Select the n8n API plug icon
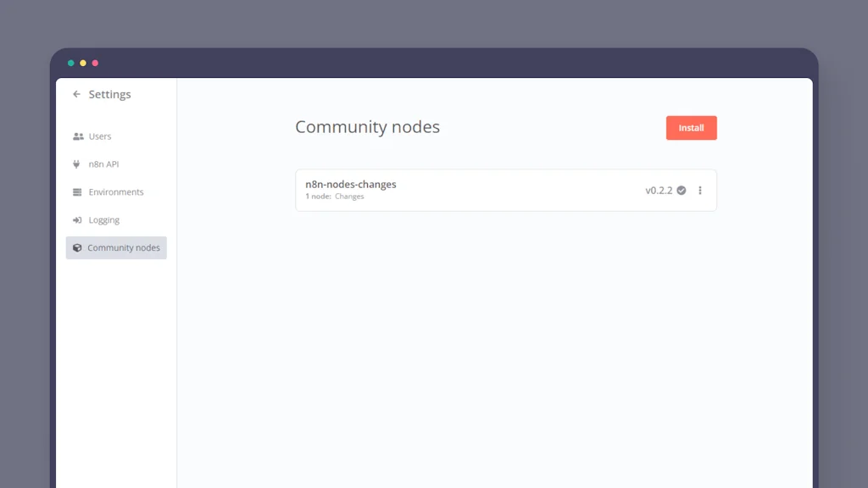The image size is (868, 488). [x=78, y=164]
